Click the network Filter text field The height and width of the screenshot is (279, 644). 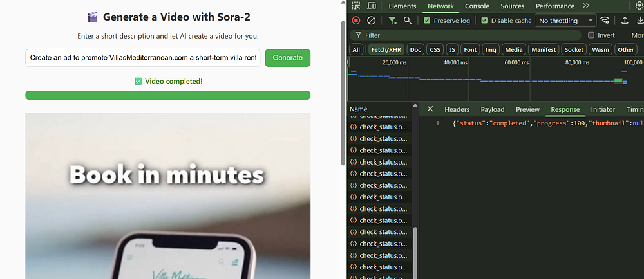click(466, 35)
